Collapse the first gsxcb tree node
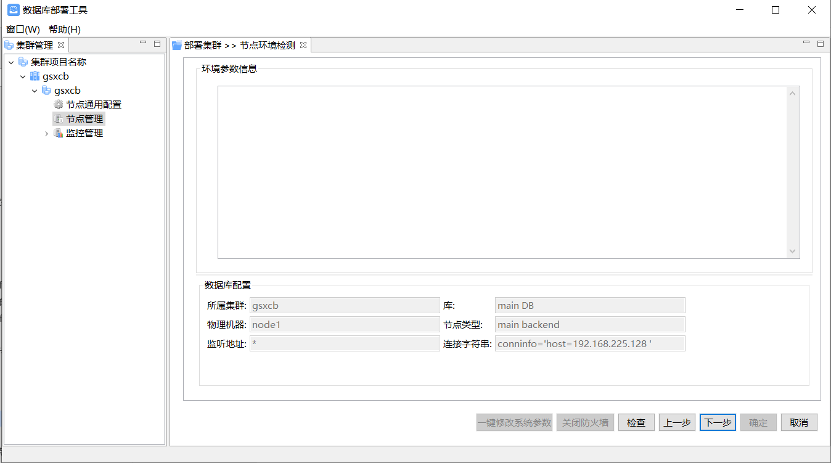The image size is (832, 464). (x=23, y=76)
